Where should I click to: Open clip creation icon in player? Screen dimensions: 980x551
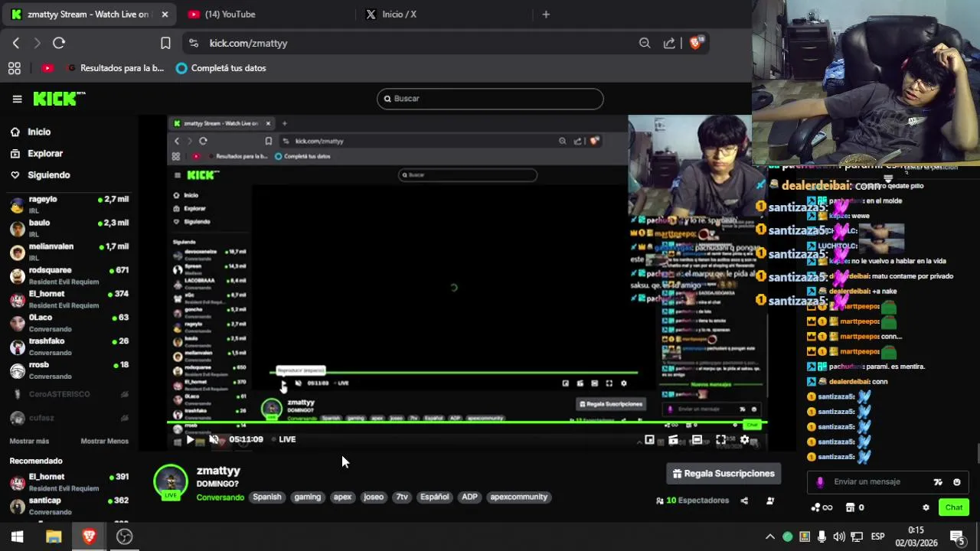(x=673, y=439)
